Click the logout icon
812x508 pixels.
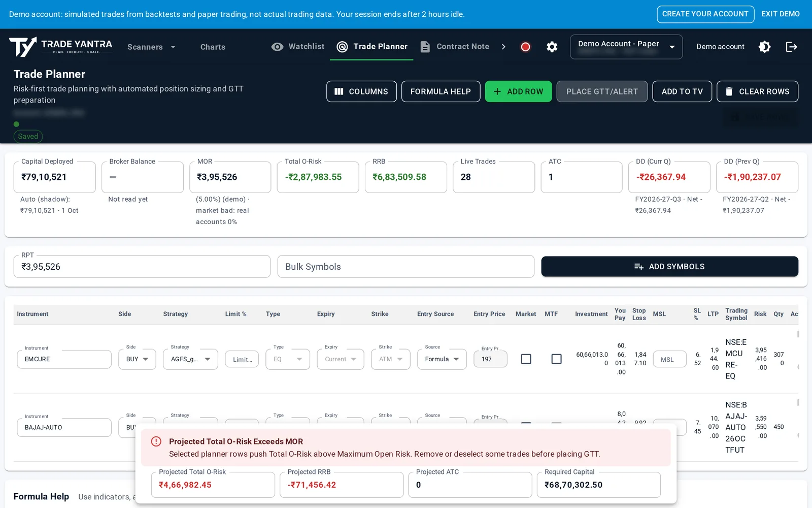click(792, 47)
